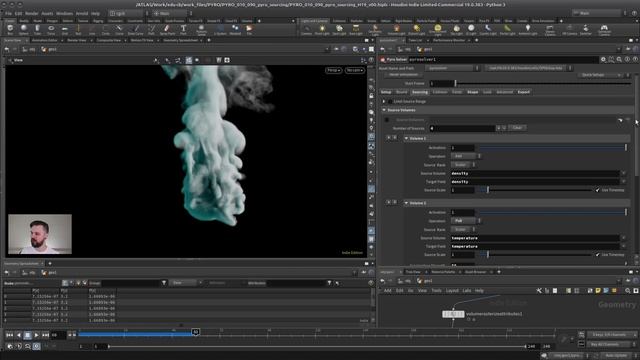The image size is (640, 360).
Task: Select the Tube shelf tool
Action: (37, 29)
